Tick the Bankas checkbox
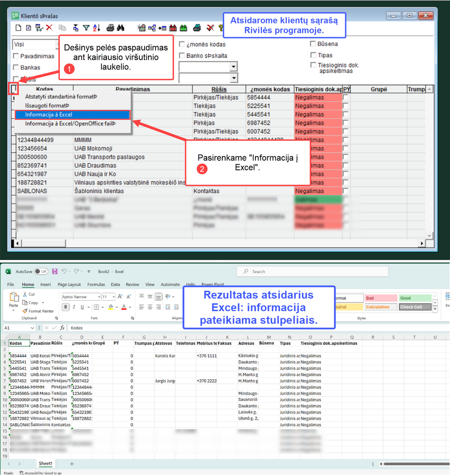The image size is (450, 476). click(x=16, y=67)
